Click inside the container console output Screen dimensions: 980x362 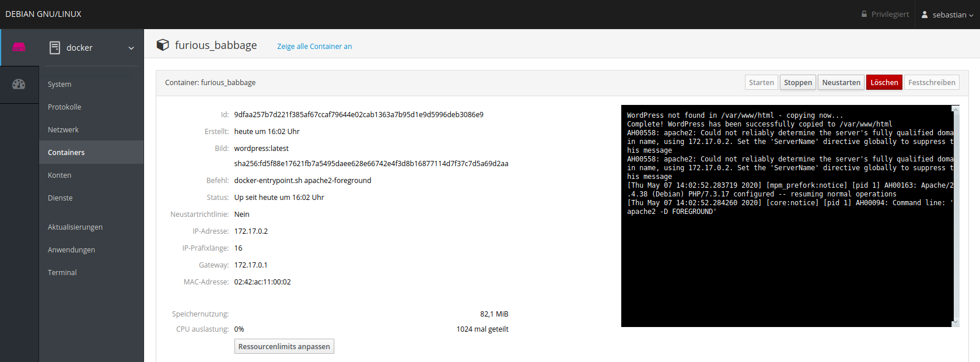pos(787,216)
